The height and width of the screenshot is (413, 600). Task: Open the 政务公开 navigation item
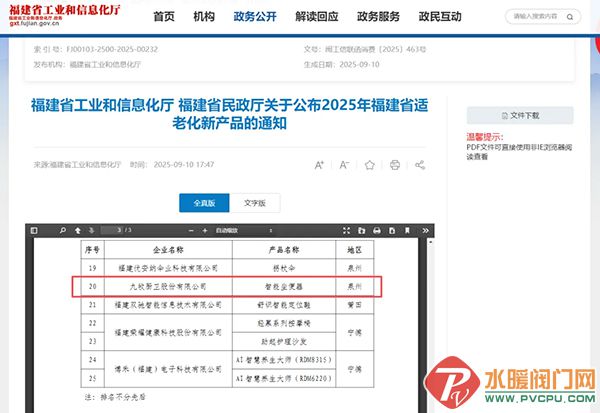pos(255,16)
